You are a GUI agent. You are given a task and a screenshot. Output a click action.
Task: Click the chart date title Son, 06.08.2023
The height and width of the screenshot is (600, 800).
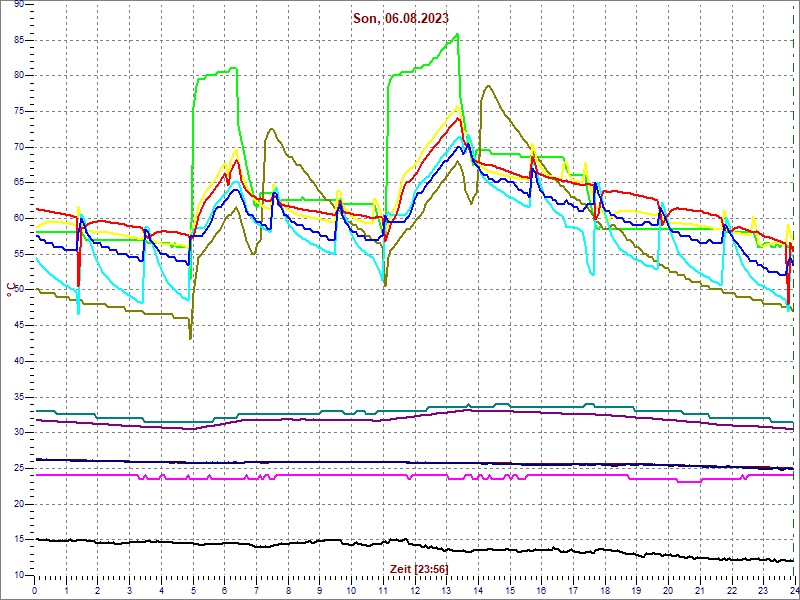(401, 18)
